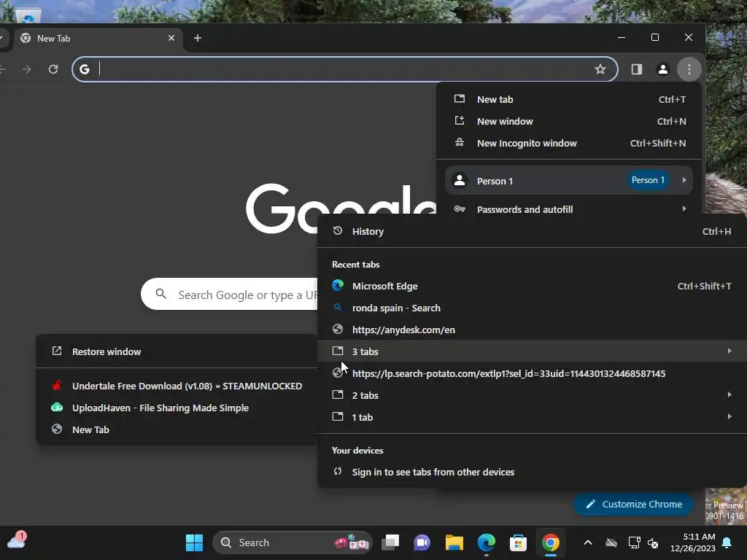Click the Your devices heading text

(357, 451)
